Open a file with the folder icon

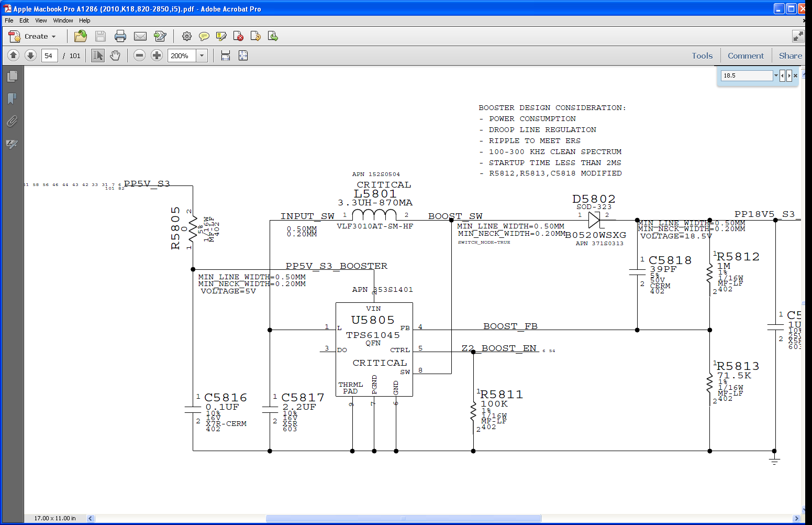click(x=81, y=36)
